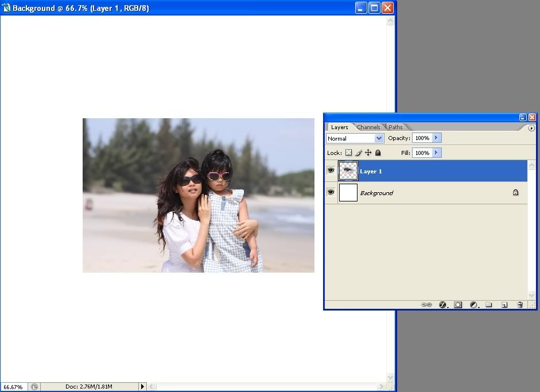Click the Delete layer trash icon

point(520,305)
